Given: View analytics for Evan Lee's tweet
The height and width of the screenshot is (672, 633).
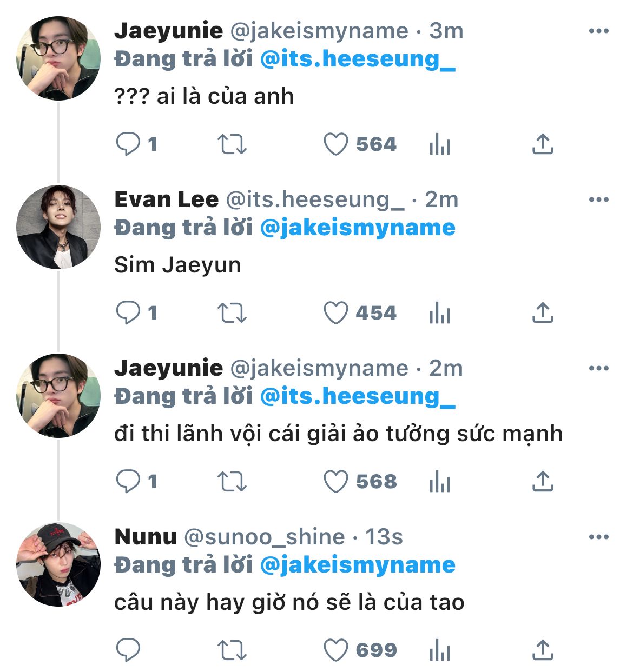Looking at the screenshot, I should pyautogui.click(x=439, y=313).
